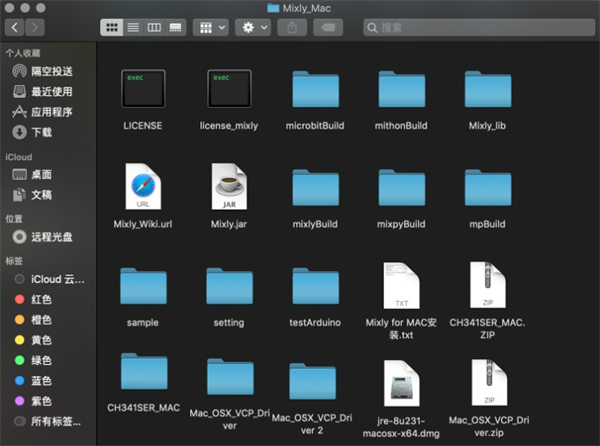This screenshot has height=446, width=600.
Task: Select the mixlyBuild folder
Action: click(316, 187)
